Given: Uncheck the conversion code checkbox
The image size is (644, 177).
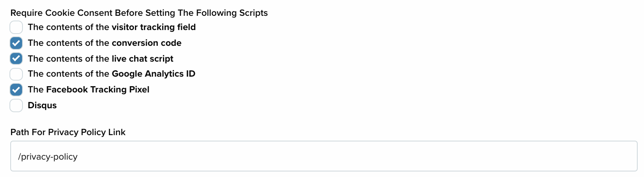Looking at the screenshot, I should [x=16, y=43].
